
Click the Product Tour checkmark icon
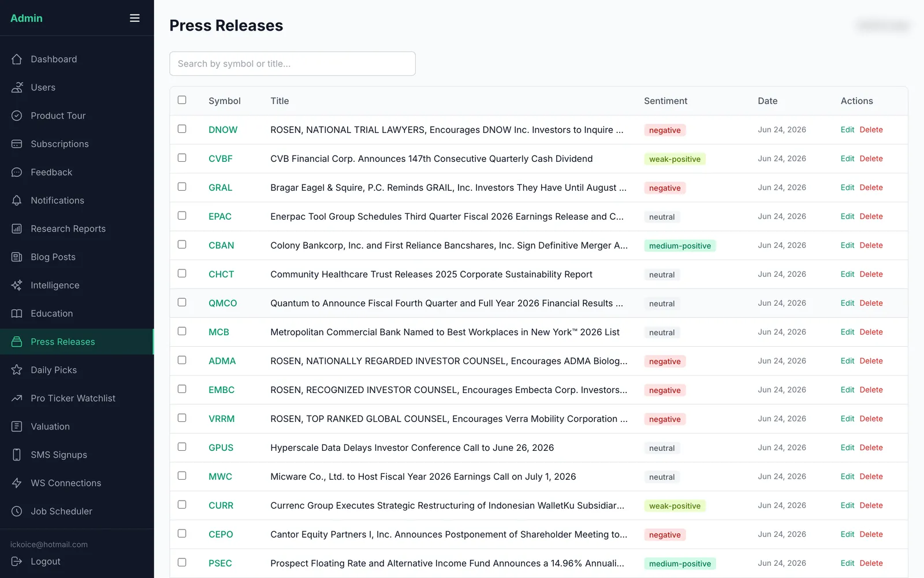click(17, 116)
